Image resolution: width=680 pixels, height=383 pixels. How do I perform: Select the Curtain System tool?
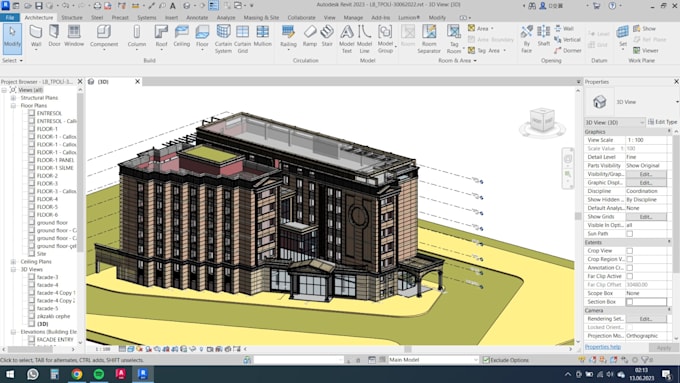223,38
